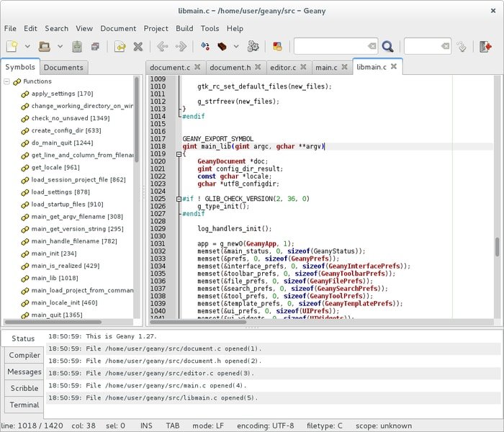The height and width of the screenshot is (432, 504).
Task: Open the recent files dropdown beside Open
Action: point(59,47)
